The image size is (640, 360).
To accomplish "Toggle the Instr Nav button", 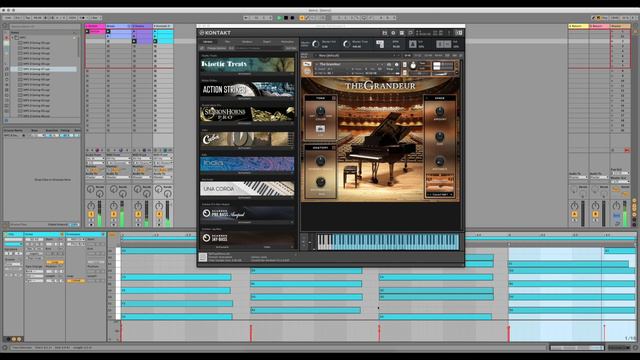I will point(291,48).
